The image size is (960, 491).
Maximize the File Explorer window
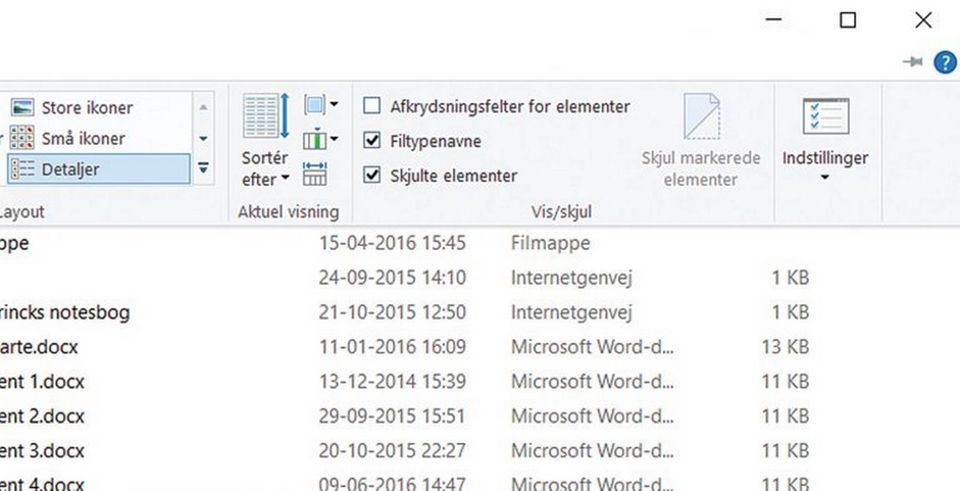(847, 20)
